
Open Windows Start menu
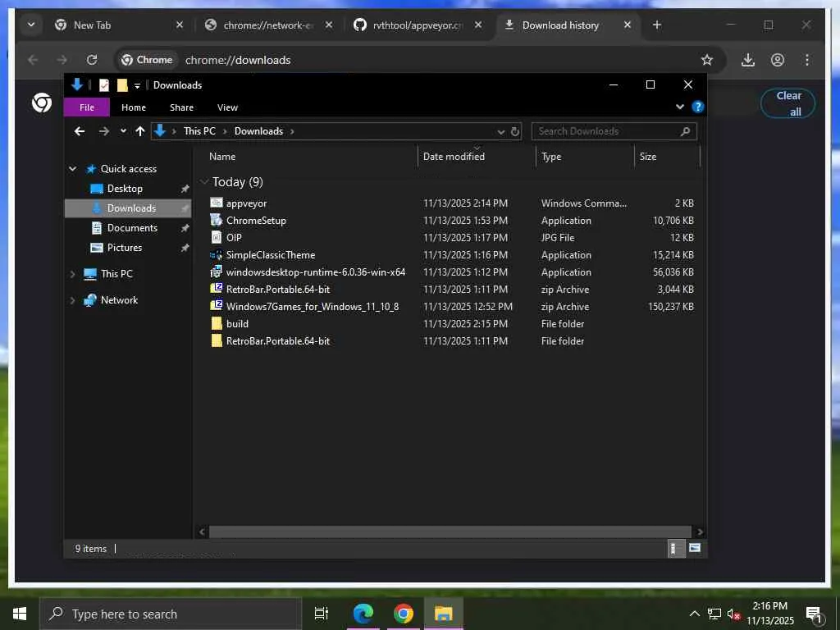tap(20, 614)
